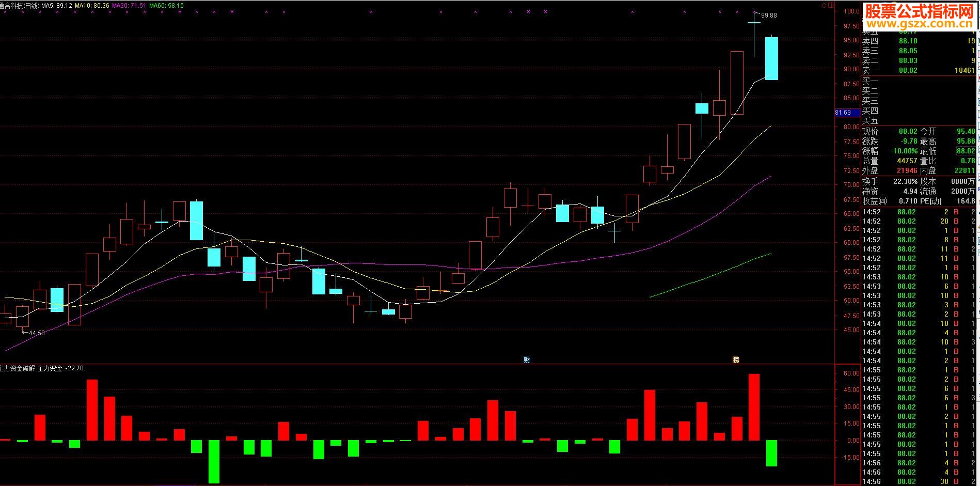This screenshot has width=980, height=486.
Task: Click the 最低 88.02 boxed value
Action: pyautogui.click(x=966, y=151)
